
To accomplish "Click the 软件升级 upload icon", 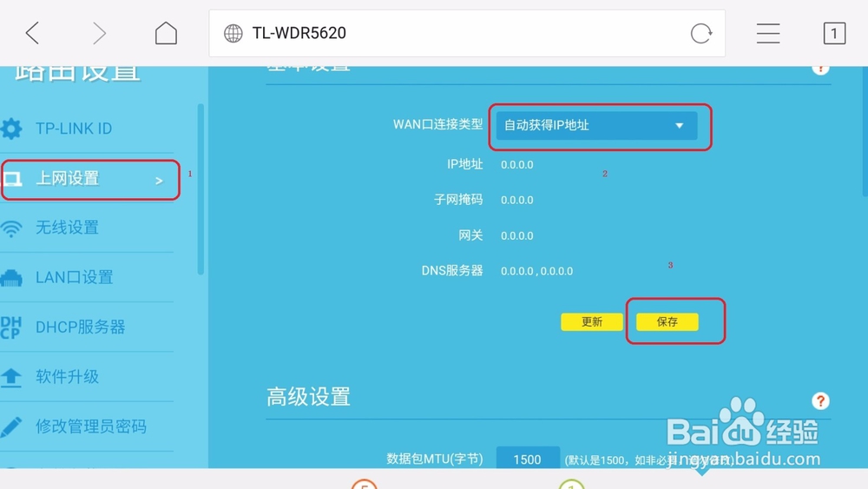I will 11,377.
